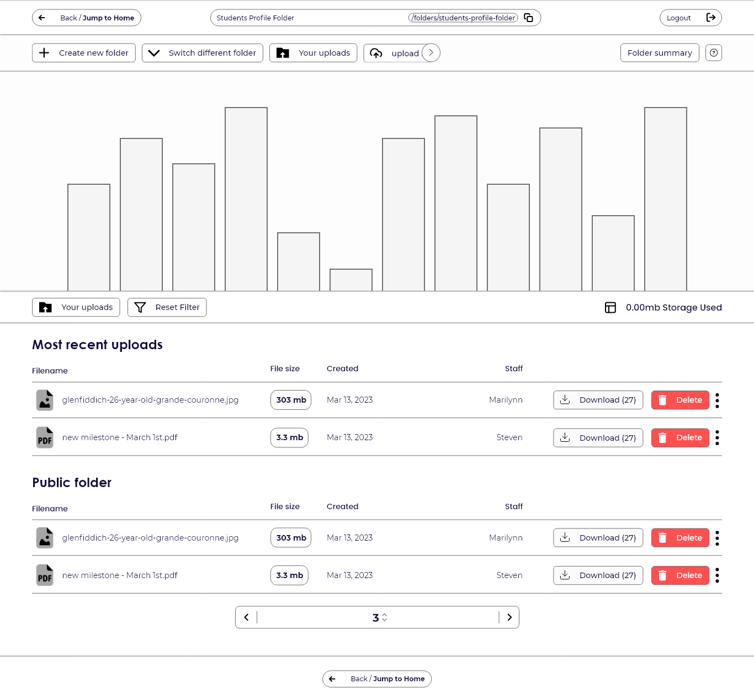
Task: Open kebab menu for last Public folder PDF
Action: pos(717,575)
